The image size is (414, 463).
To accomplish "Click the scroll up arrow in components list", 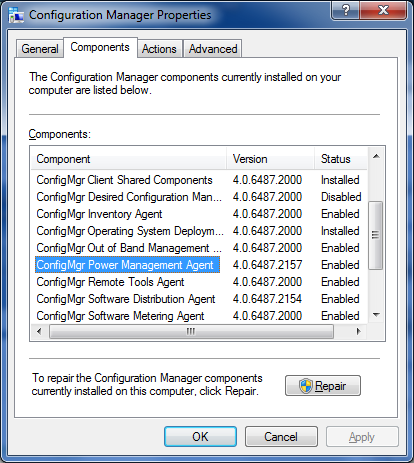I will [x=376, y=156].
